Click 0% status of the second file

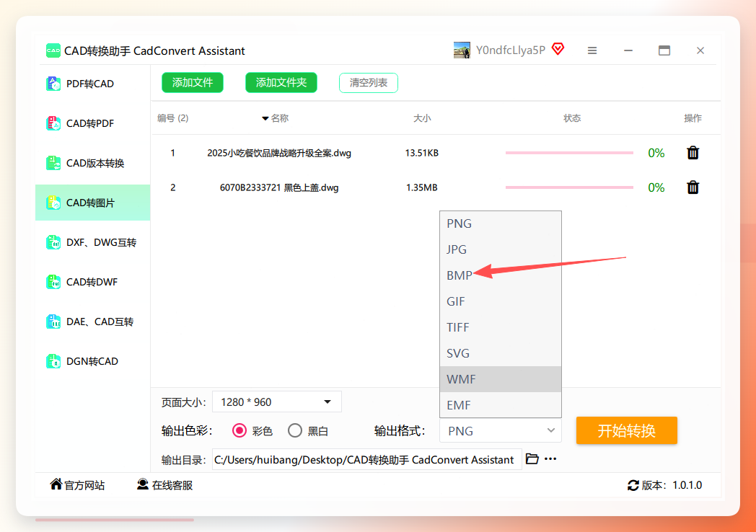pyautogui.click(x=656, y=187)
